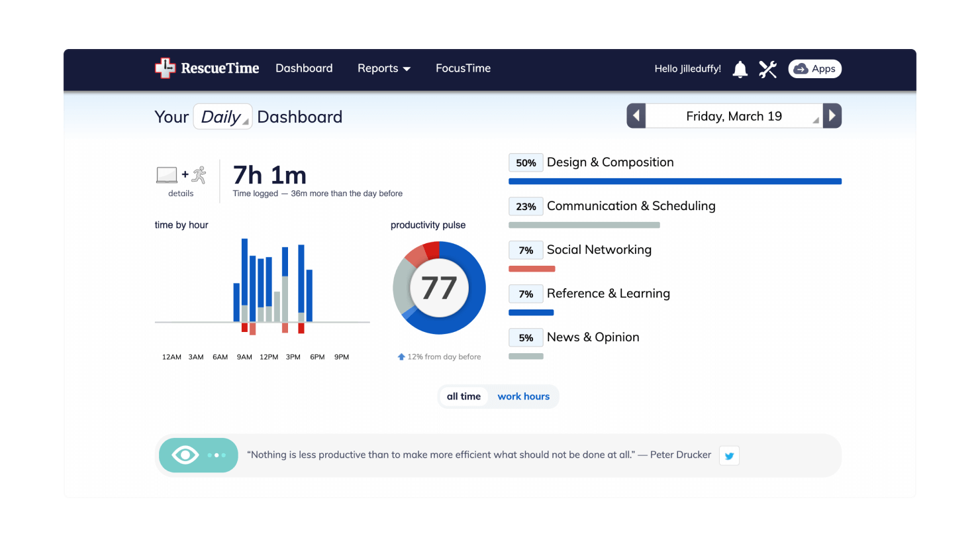Select the all time toggle
Image resolution: width=980 pixels, height=546 pixels.
click(x=464, y=396)
